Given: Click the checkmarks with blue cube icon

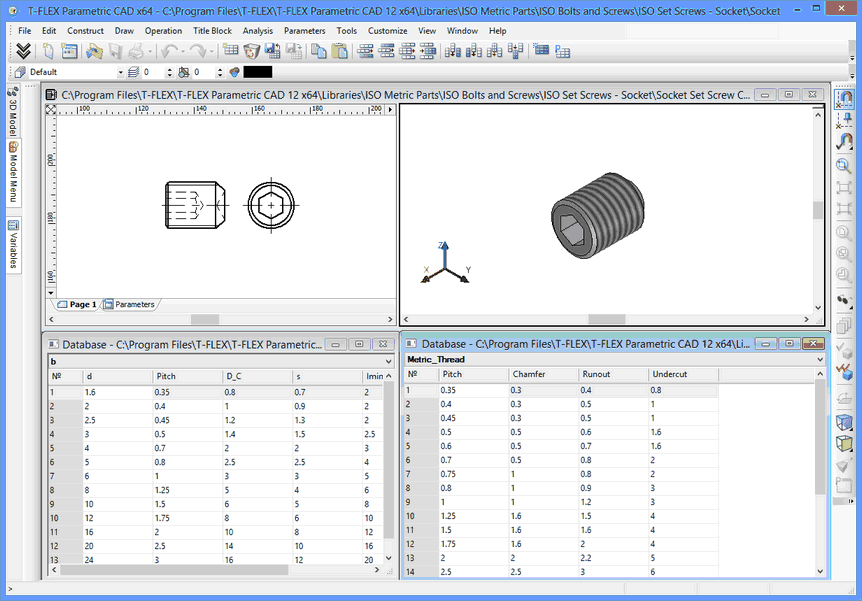Looking at the screenshot, I should 844,371.
